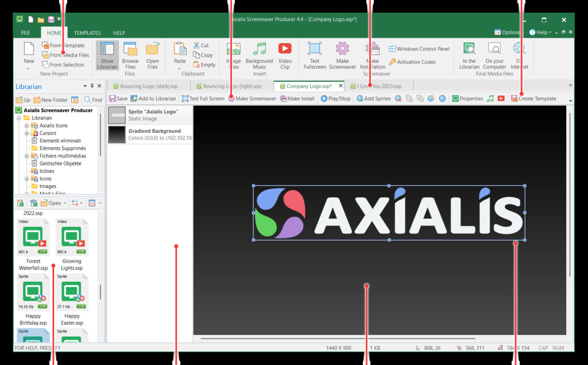Click Test Fullscreen in the ribbon
Viewport: 588px width, 365px height.
pyautogui.click(x=314, y=49)
